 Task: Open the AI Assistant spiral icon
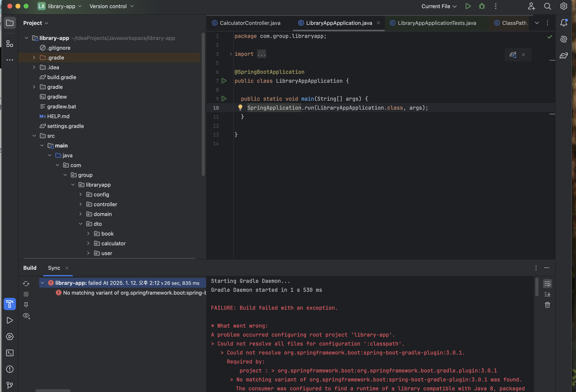click(564, 39)
